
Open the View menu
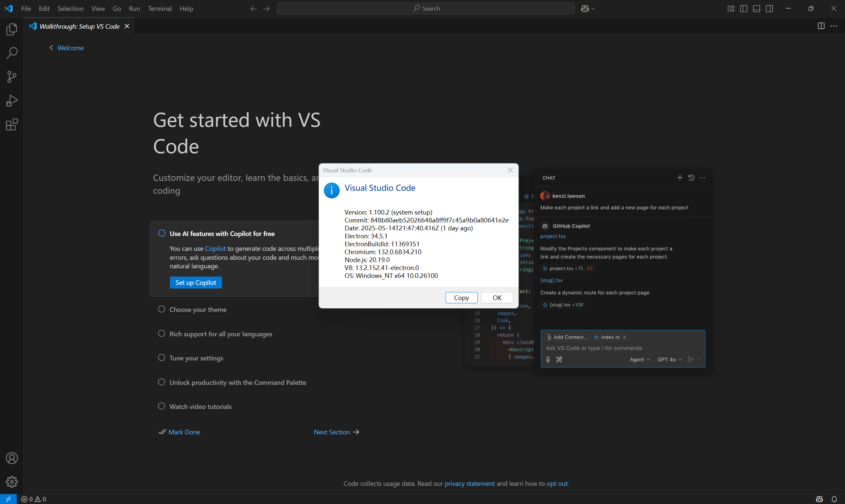coord(98,9)
